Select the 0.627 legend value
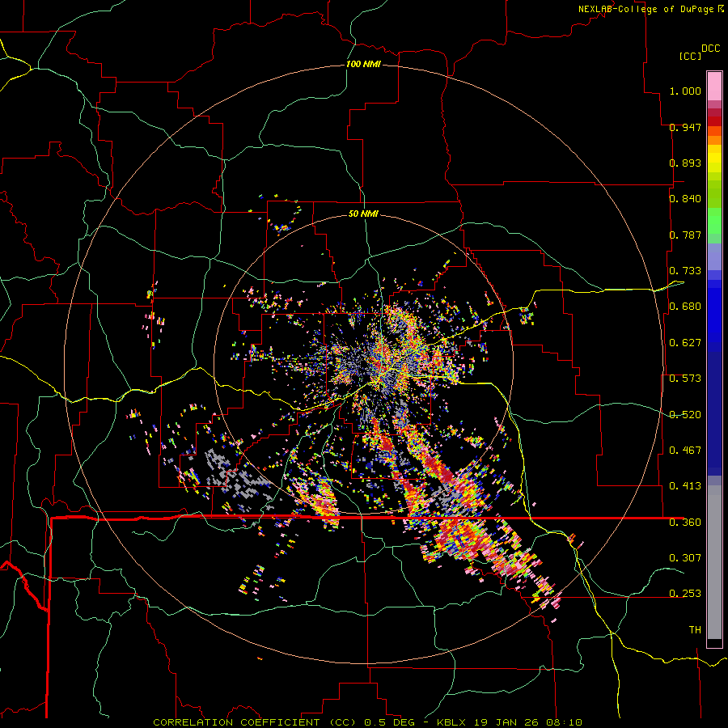Screen dimensions: 728x728 point(685,343)
